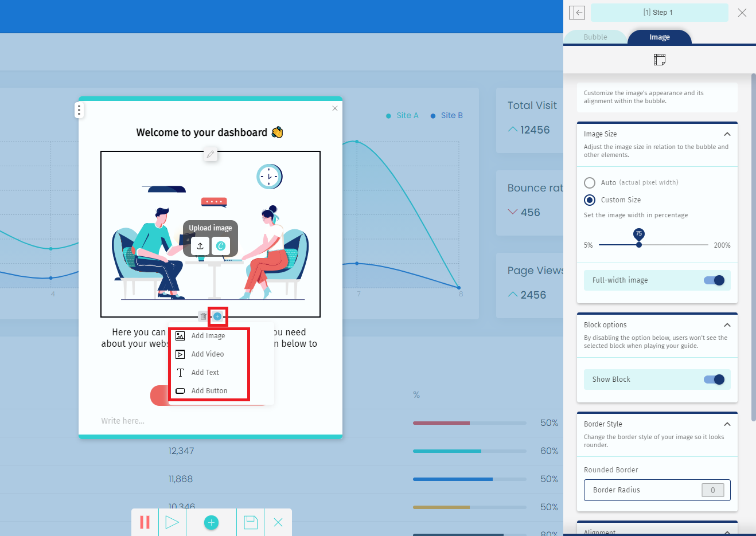
Task: Collapse the Border Style section
Action: tap(727, 424)
